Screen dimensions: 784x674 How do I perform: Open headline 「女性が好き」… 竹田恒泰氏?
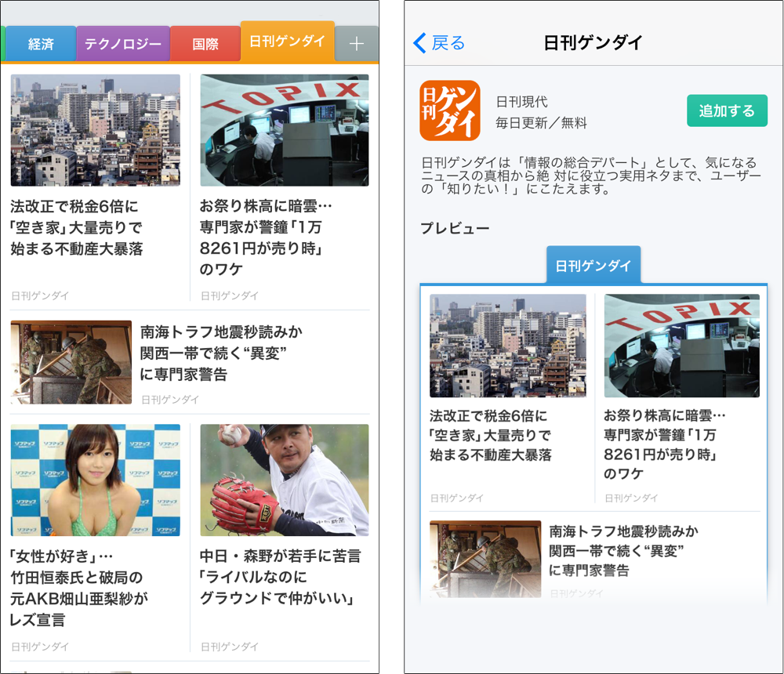pyautogui.click(x=79, y=588)
